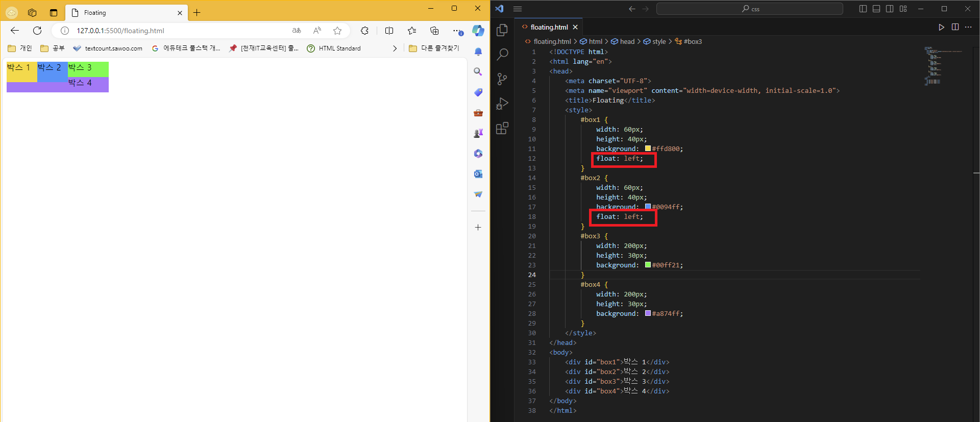
Task: Open Run and Debug view
Action: [x=502, y=103]
